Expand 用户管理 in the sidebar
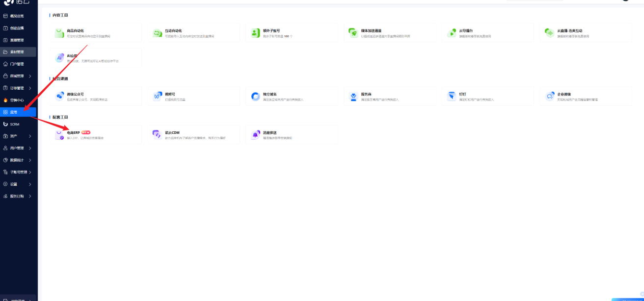Screen dimensions: 644x301 click(x=19, y=148)
